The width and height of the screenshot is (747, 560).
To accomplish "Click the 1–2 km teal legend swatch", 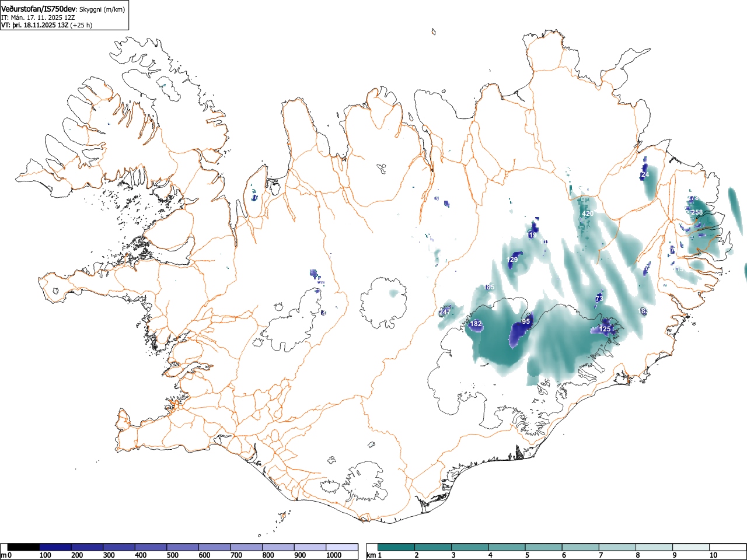I will pyautogui.click(x=396, y=547).
